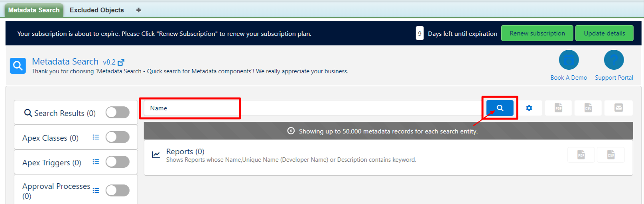Click the blue search magnifier button
644x204 pixels.
pyautogui.click(x=500, y=108)
